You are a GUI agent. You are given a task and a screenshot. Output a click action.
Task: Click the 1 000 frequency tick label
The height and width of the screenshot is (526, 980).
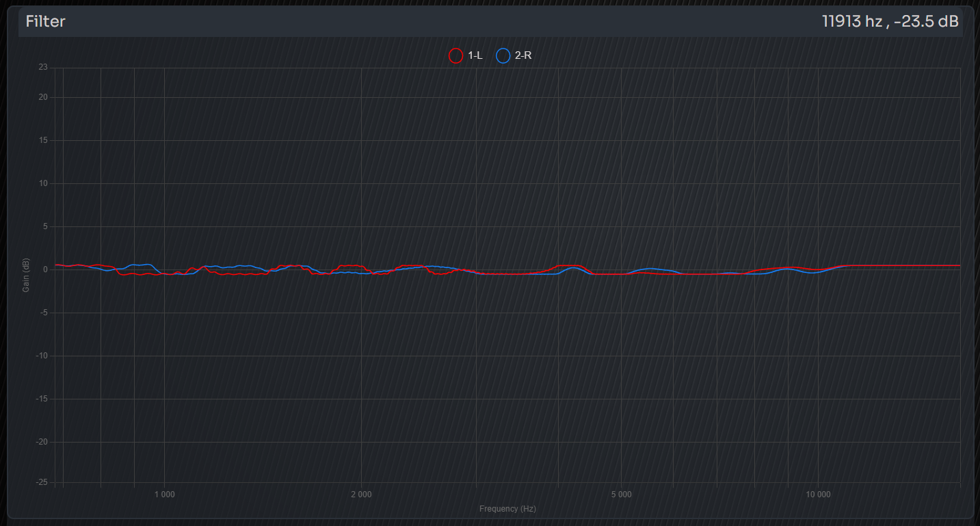click(x=164, y=495)
